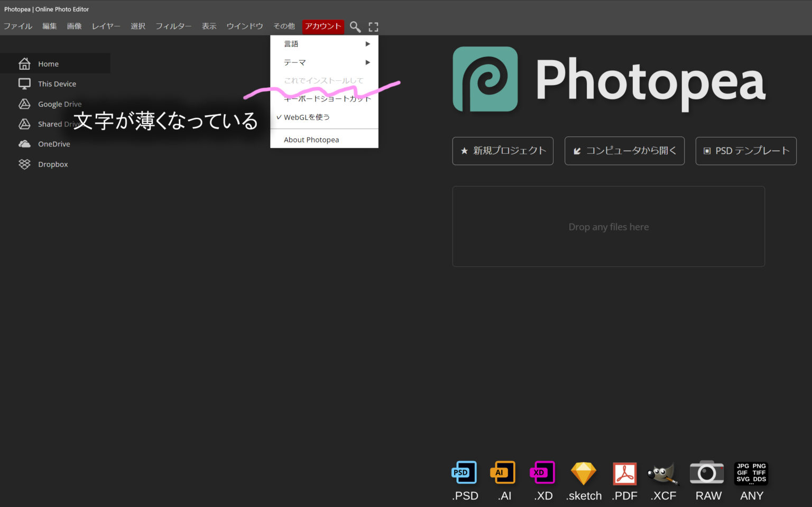Click the 新規プロジェクト button
This screenshot has width=812, height=507.
point(502,151)
